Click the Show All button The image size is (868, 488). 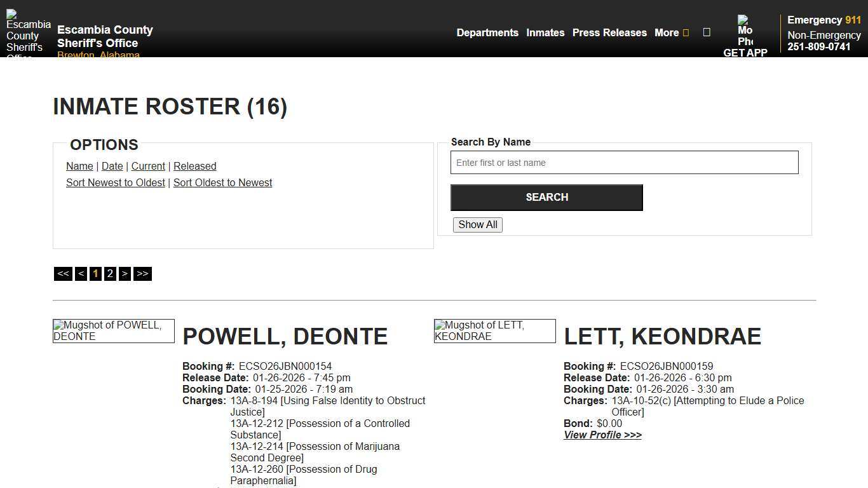click(477, 224)
